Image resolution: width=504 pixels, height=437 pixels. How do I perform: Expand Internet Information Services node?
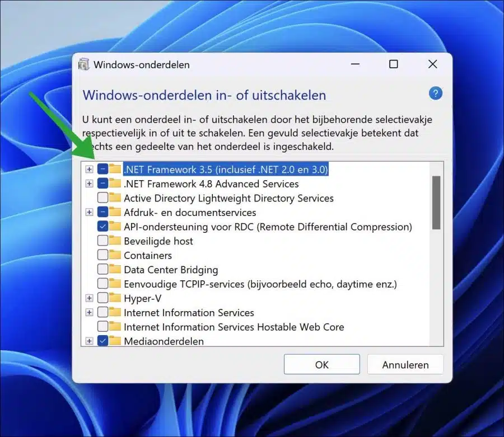point(89,312)
